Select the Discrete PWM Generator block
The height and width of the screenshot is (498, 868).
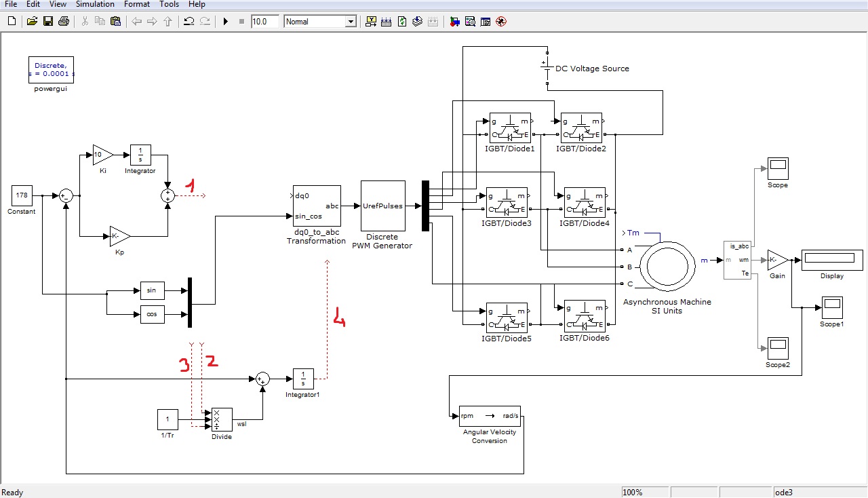click(383, 206)
